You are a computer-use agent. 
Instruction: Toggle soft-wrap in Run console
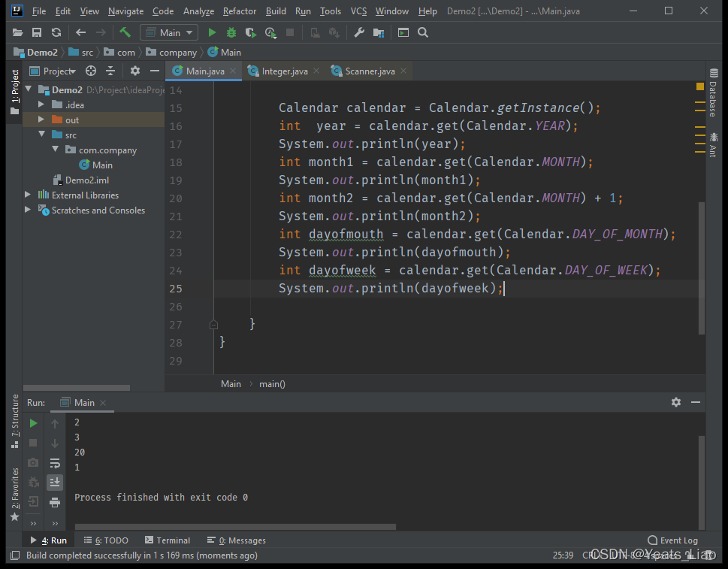tap(55, 462)
